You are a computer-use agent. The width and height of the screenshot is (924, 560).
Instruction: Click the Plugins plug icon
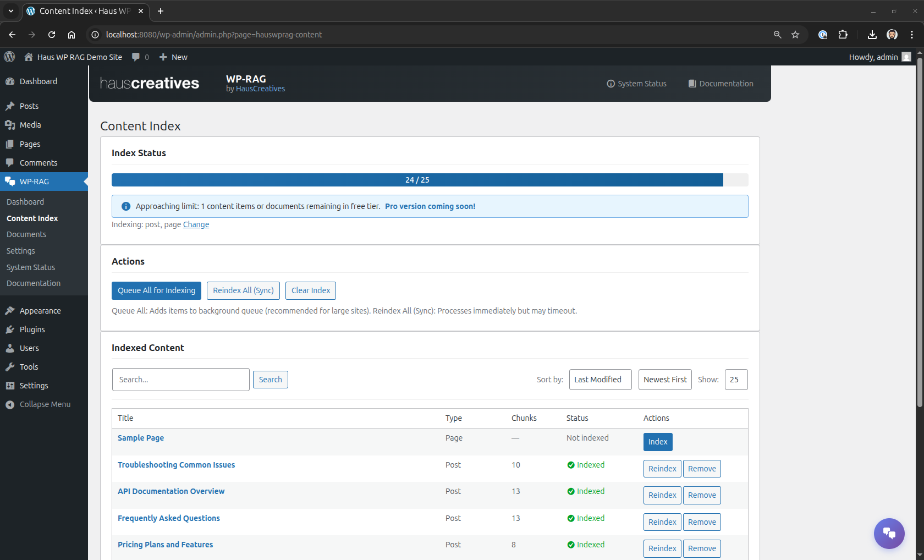point(10,330)
